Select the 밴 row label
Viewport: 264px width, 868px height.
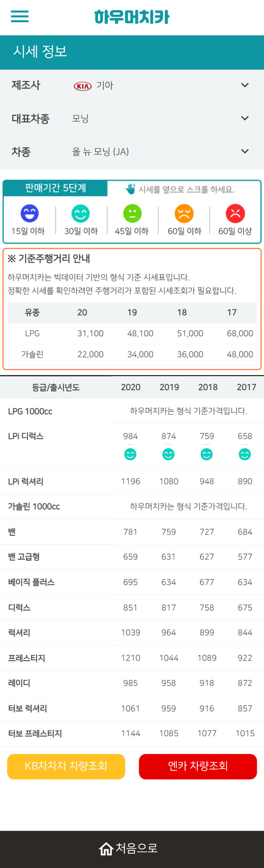(x=12, y=532)
